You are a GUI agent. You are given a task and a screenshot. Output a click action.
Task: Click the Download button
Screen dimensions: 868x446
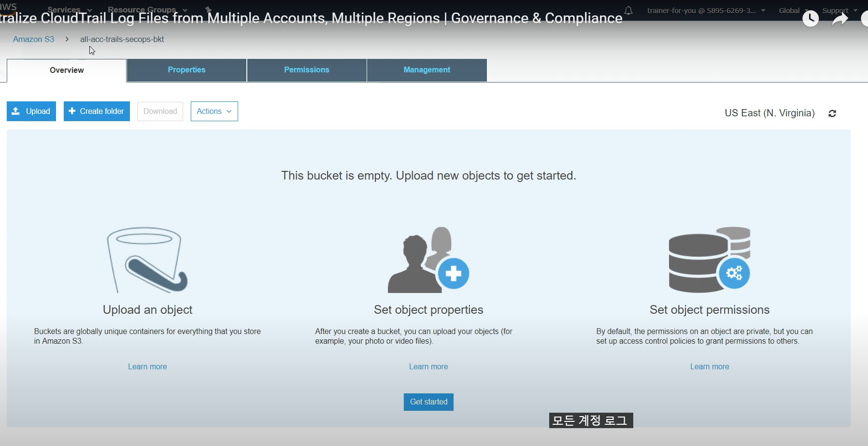pos(160,111)
